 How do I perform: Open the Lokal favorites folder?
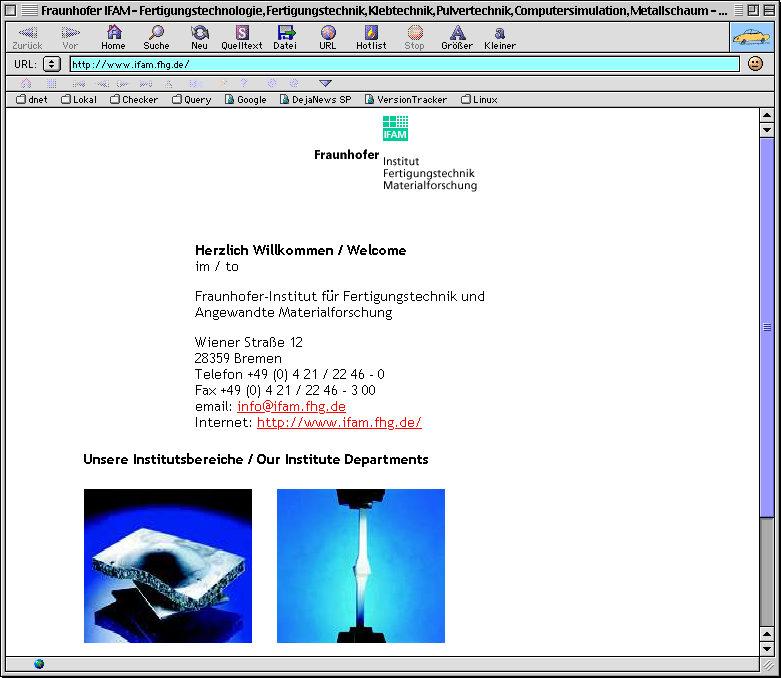(x=79, y=100)
